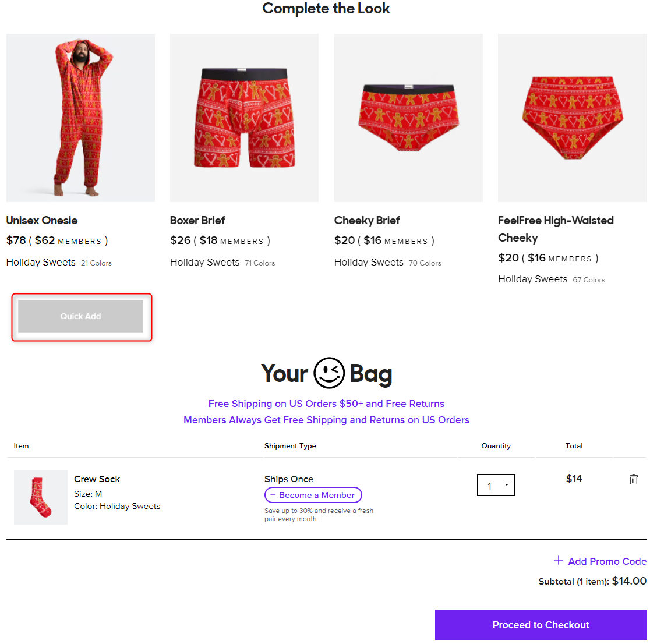
Task: Open the FeelFree High-Waisted Cheeky product image
Action: pos(572,118)
